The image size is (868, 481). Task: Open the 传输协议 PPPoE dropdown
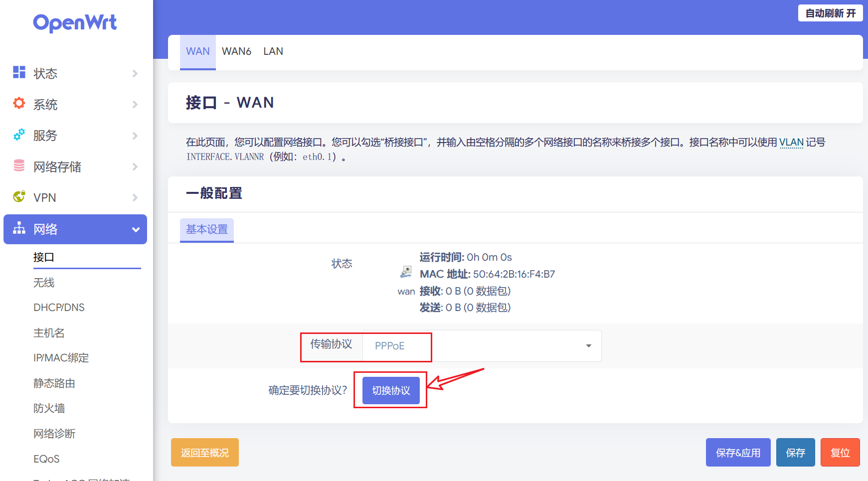482,346
